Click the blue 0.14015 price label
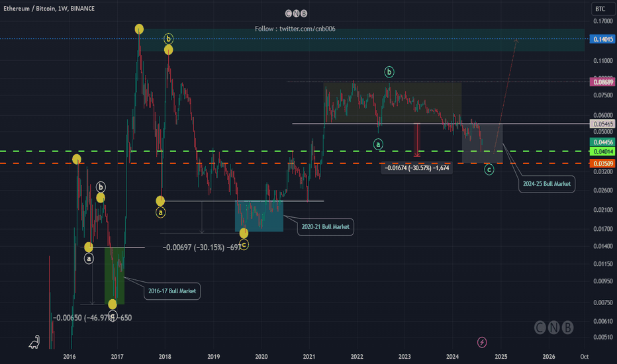617x364 pixels. point(603,39)
